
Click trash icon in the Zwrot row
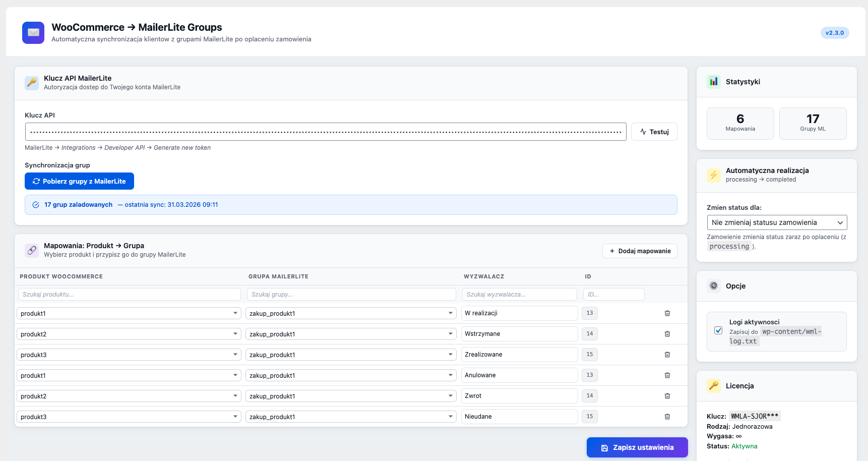[667, 396]
